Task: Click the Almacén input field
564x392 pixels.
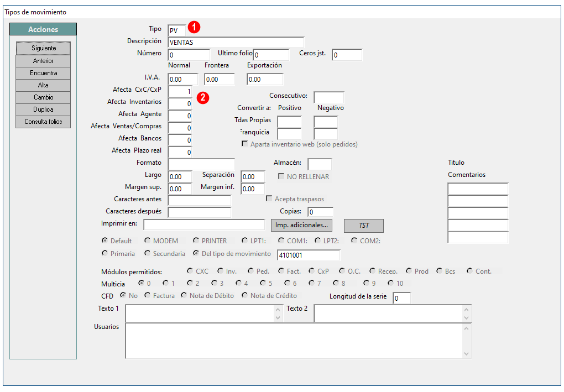Action: (320, 164)
